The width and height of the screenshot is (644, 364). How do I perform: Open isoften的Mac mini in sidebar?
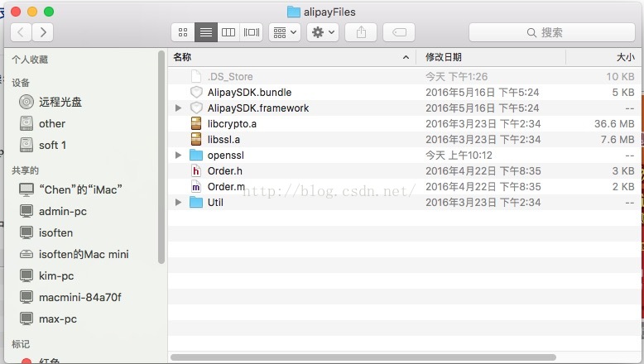pyautogui.click(x=84, y=255)
